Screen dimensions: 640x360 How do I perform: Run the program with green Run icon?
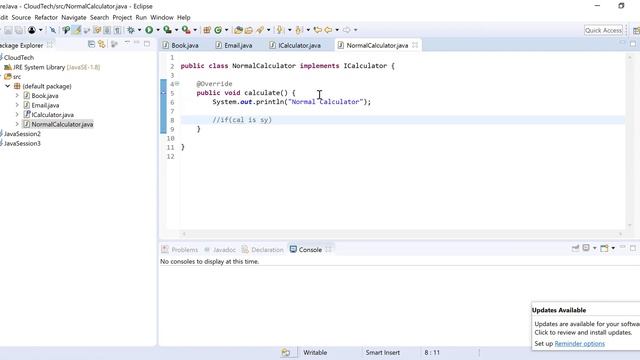click(149, 30)
